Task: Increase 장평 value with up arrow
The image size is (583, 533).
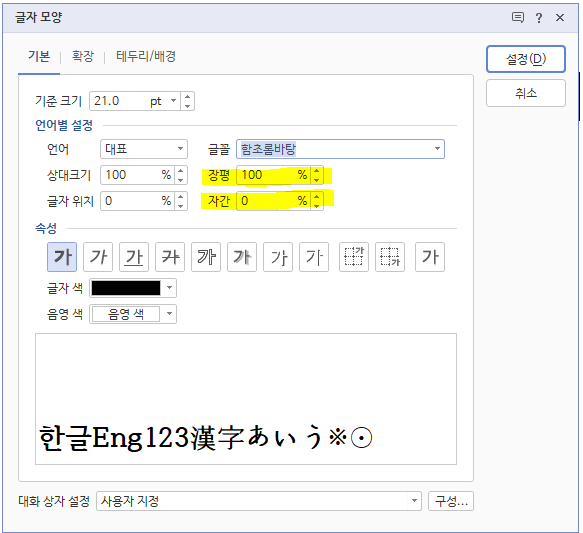Action: 316,171
